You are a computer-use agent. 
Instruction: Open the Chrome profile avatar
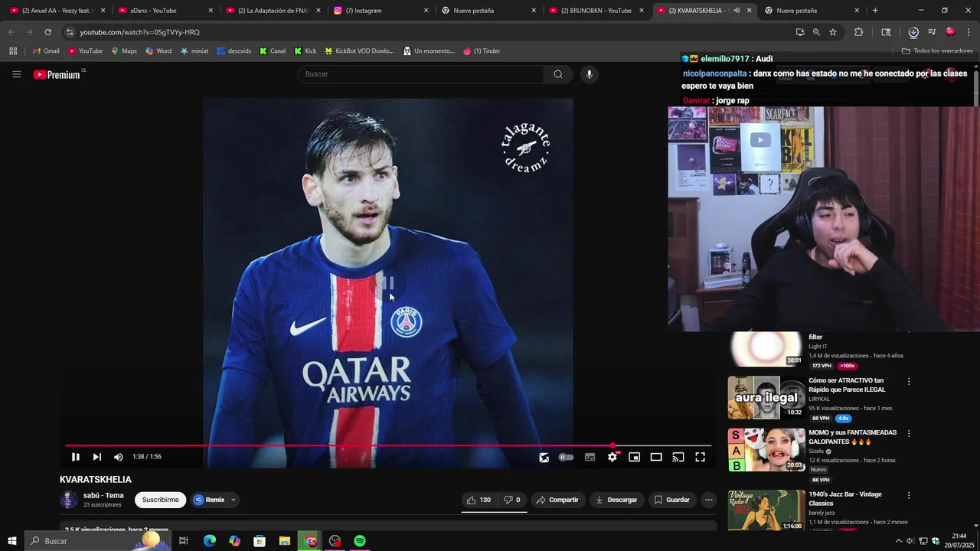(x=950, y=32)
